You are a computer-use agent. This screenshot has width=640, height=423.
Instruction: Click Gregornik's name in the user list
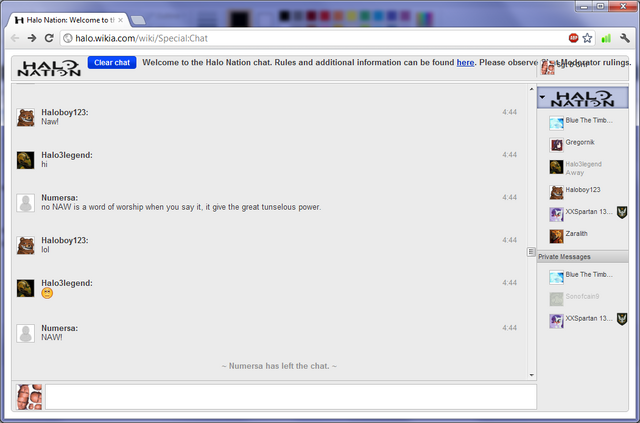pyautogui.click(x=580, y=142)
